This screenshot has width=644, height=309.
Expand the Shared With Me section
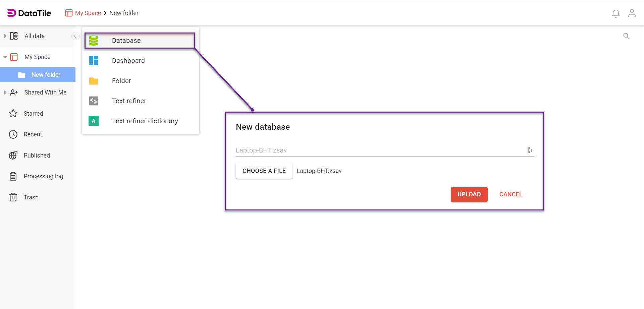[x=5, y=92]
